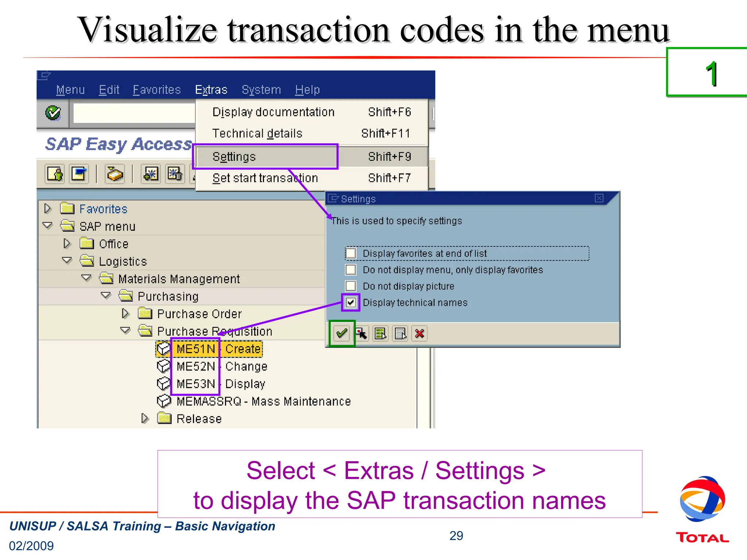Open the Edit menu

click(109, 90)
